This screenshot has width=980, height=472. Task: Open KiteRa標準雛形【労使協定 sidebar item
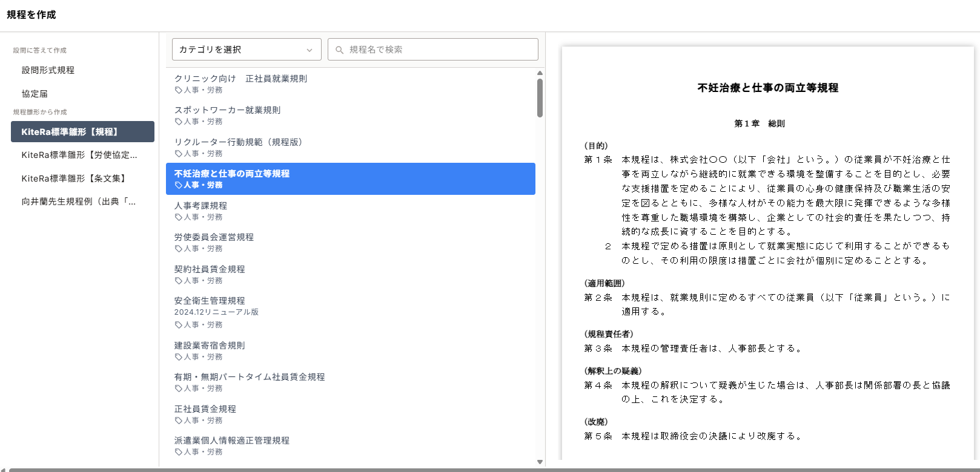tap(79, 155)
